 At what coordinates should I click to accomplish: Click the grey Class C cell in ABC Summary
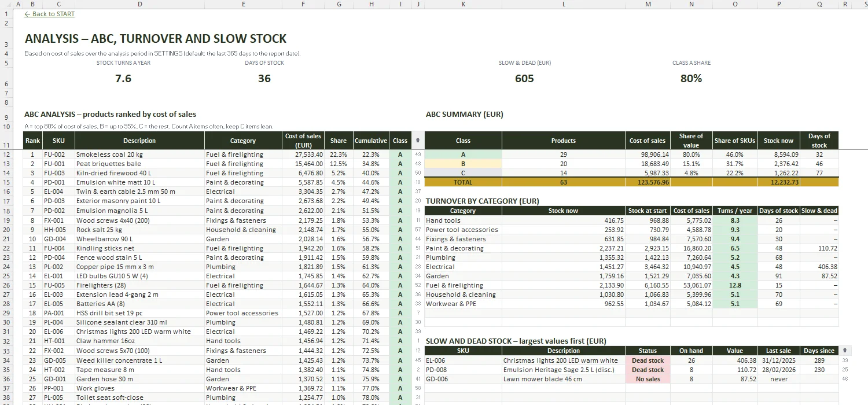(463, 173)
